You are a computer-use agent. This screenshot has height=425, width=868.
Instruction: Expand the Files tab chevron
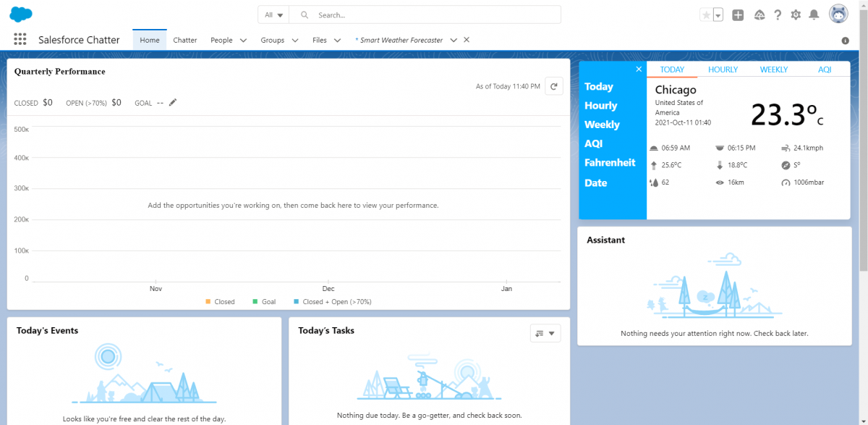pyautogui.click(x=337, y=41)
